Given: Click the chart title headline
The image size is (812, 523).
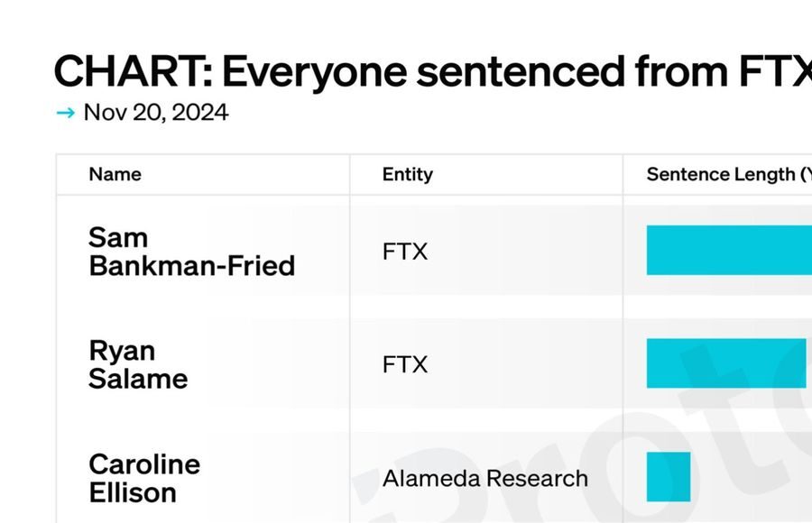Looking at the screenshot, I should (x=433, y=72).
